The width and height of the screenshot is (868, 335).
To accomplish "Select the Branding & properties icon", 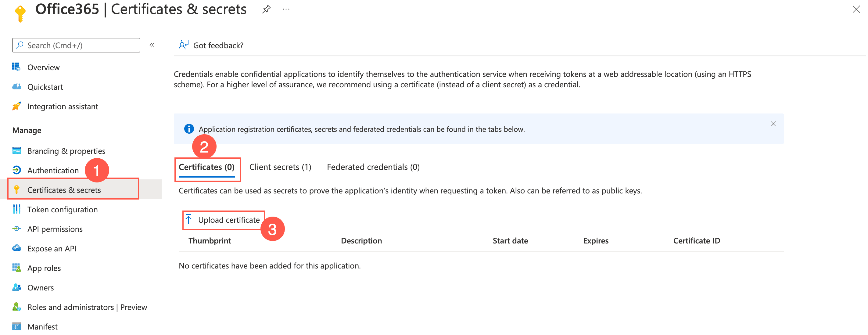I will [x=16, y=151].
